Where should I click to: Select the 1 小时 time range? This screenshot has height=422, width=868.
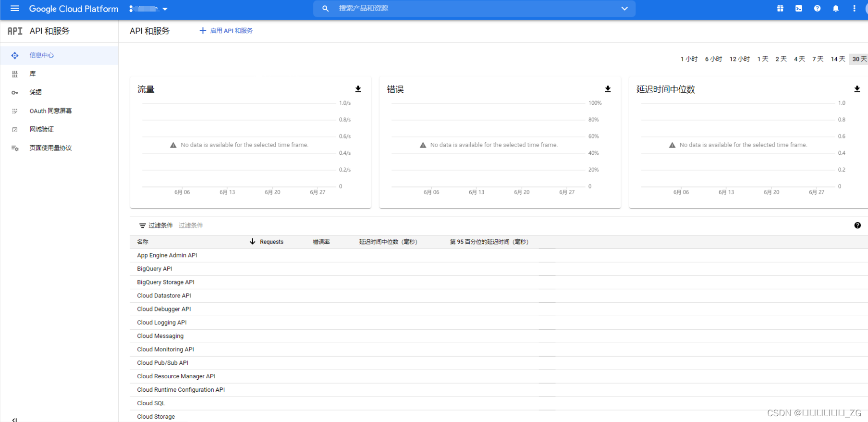689,59
